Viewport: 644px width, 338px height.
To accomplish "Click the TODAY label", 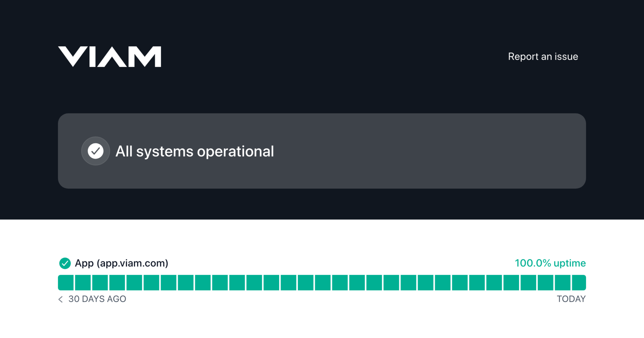I will pos(571,299).
